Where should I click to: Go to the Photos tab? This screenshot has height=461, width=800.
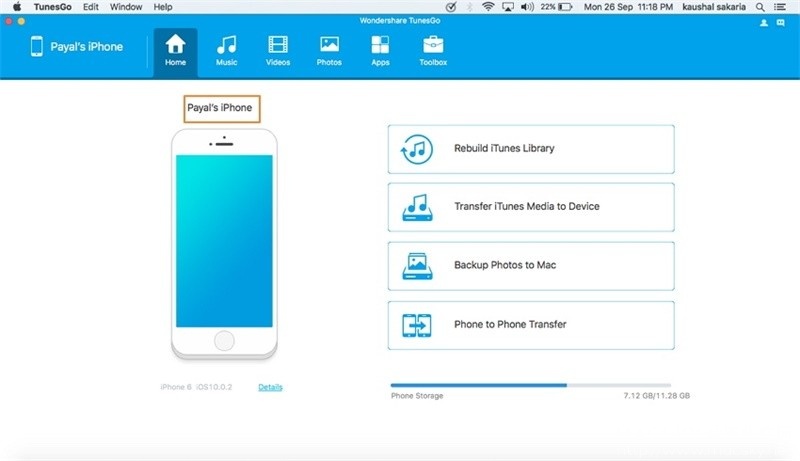coord(329,51)
